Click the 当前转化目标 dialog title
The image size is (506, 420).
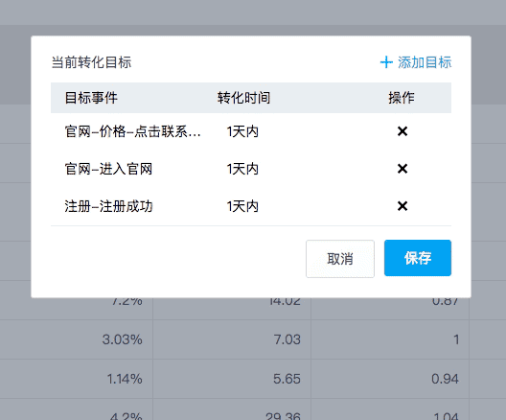[91, 62]
